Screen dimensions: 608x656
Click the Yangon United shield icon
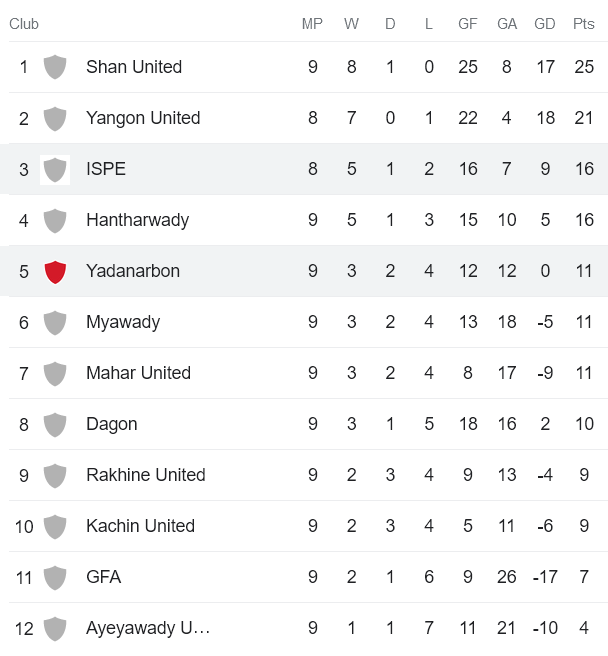click(x=55, y=118)
